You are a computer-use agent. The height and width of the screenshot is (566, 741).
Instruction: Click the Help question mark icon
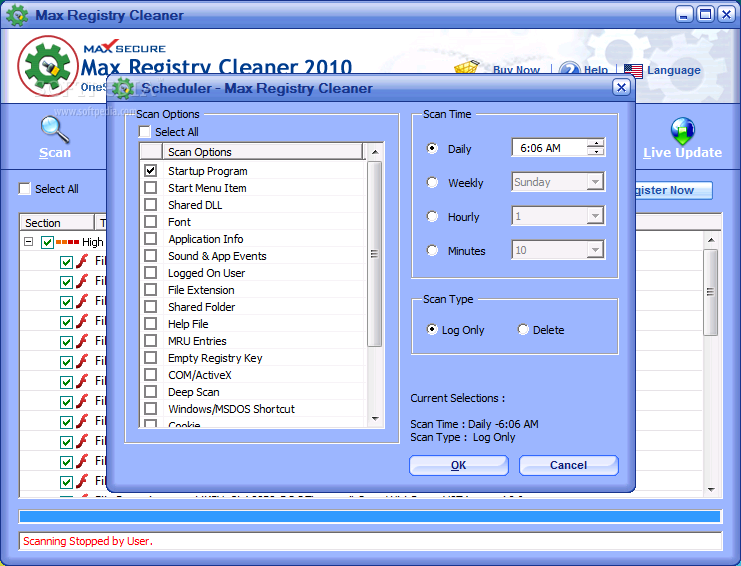click(x=569, y=68)
